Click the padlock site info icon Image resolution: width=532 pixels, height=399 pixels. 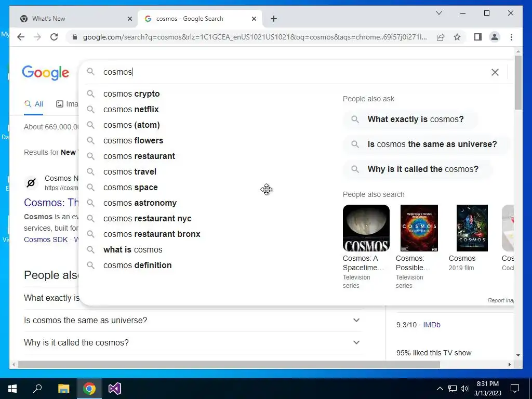pyautogui.click(x=75, y=37)
